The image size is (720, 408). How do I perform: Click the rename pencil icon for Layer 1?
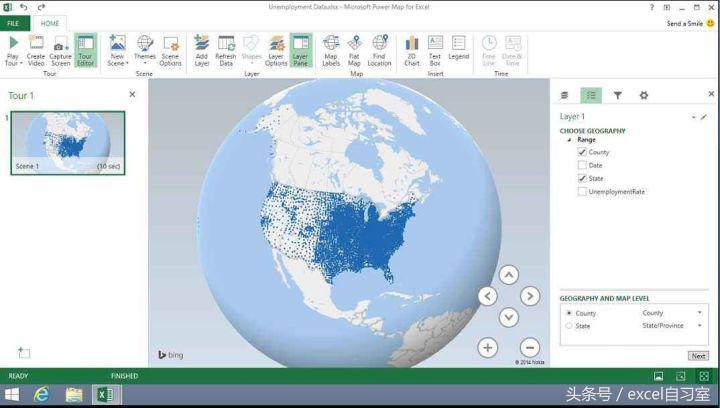[703, 117]
